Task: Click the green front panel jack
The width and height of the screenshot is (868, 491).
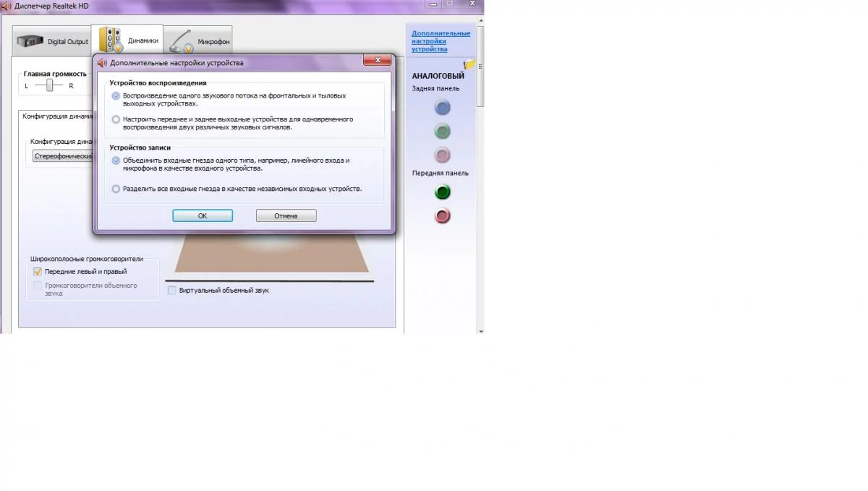Action: (x=442, y=192)
